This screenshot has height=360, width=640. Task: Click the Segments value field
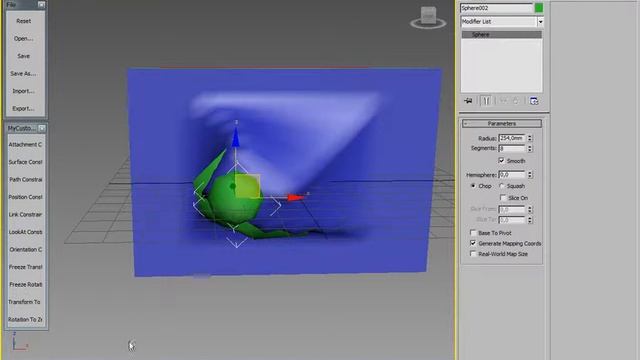click(512, 149)
